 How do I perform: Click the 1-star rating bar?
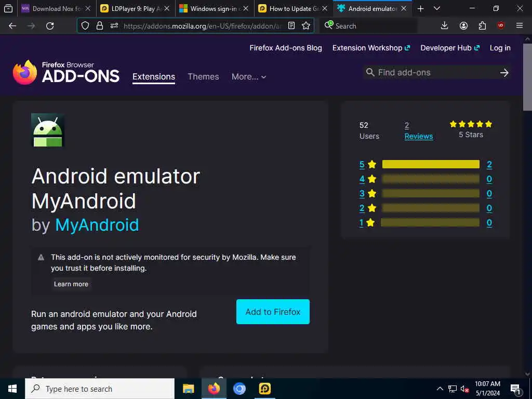(x=430, y=222)
